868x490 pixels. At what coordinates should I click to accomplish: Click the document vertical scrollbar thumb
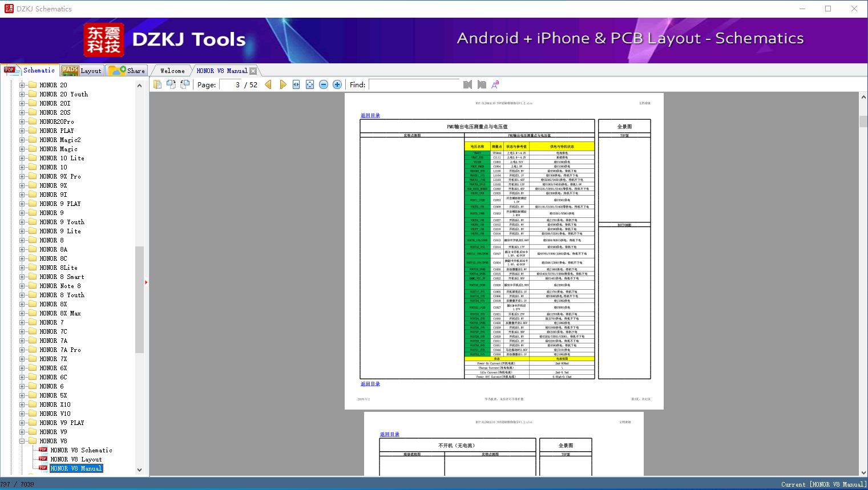(863, 122)
